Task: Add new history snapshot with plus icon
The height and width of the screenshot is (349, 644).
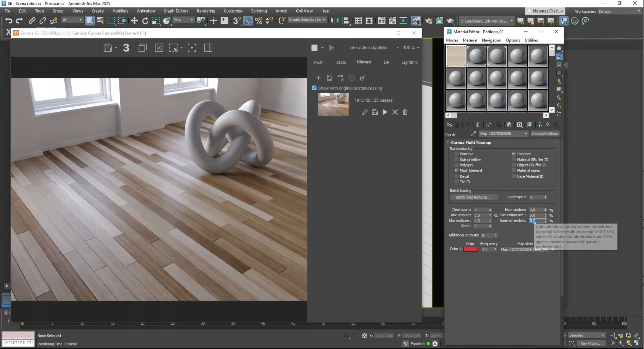Action: pos(318,78)
